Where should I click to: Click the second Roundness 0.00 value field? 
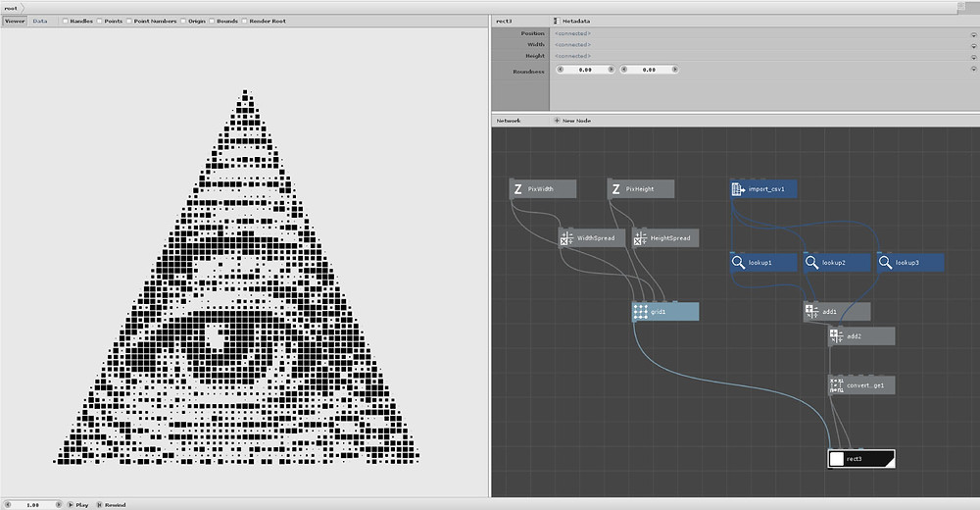tap(649, 70)
